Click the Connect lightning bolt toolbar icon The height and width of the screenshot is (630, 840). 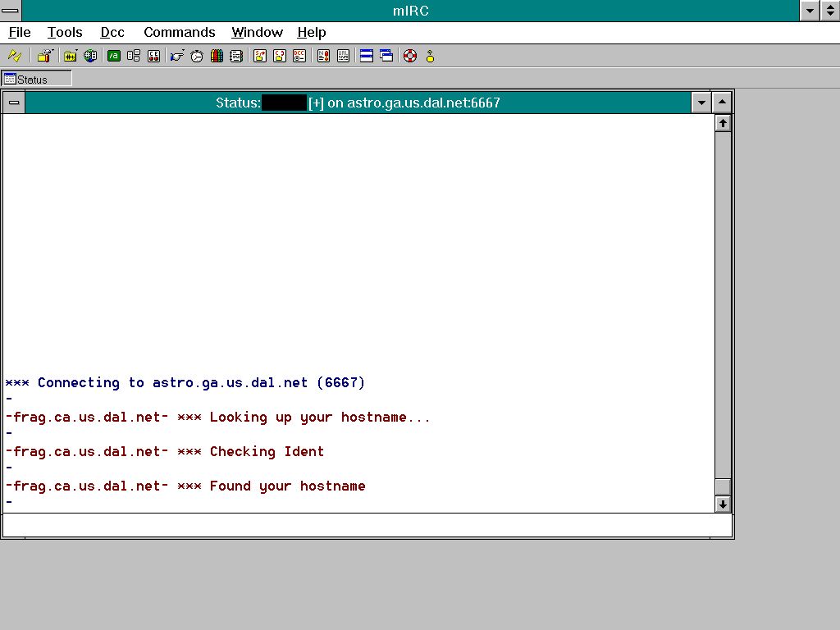coord(15,56)
